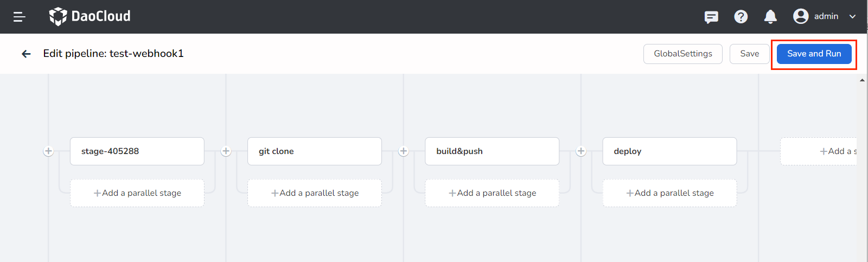Image resolution: width=868 pixels, height=262 pixels.
Task: Select the deploy stage card
Action: (x=669, y=151)
